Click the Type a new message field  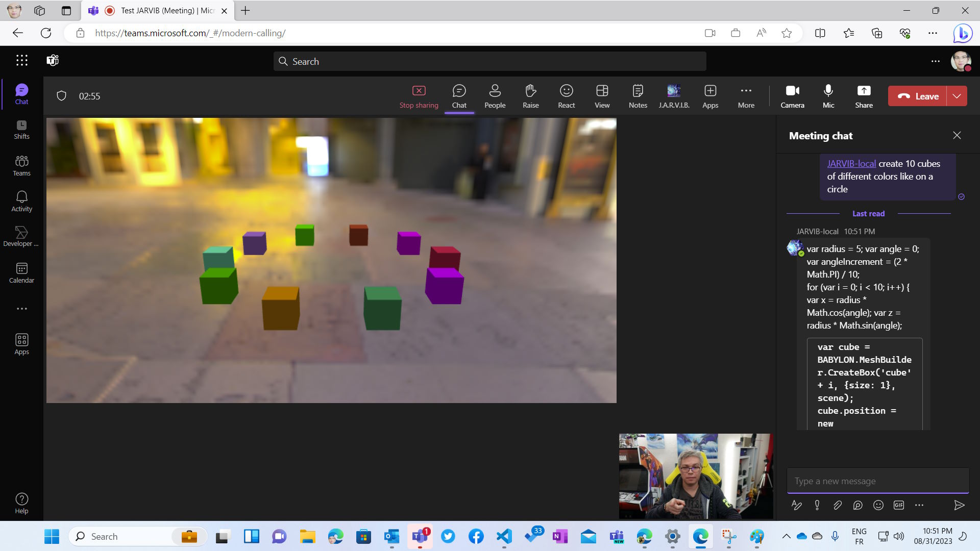[877, 481]
